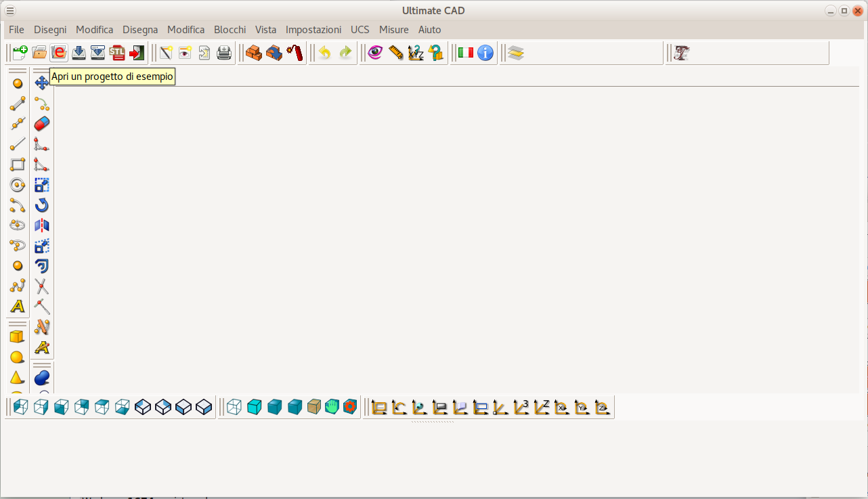Toggle the eye visibility icon in toolbar
The height and width of the screenshot is (499, 868).
click(375, 53)
